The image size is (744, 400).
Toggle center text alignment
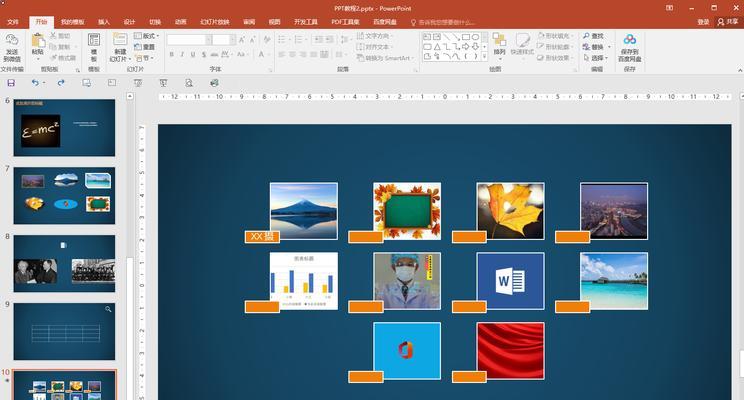coord(292,55)
